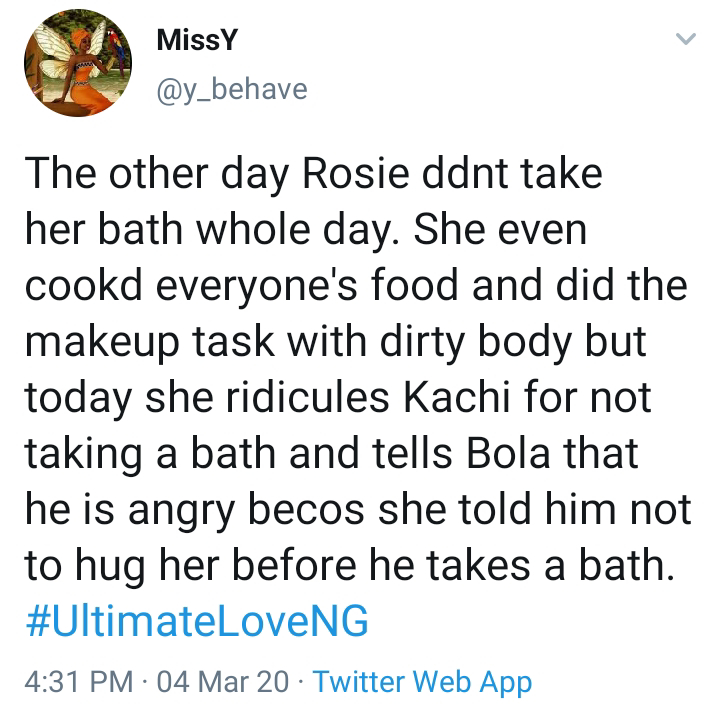
Task: Click the 4:31 PM timestamp
Action: pos(79,681)
